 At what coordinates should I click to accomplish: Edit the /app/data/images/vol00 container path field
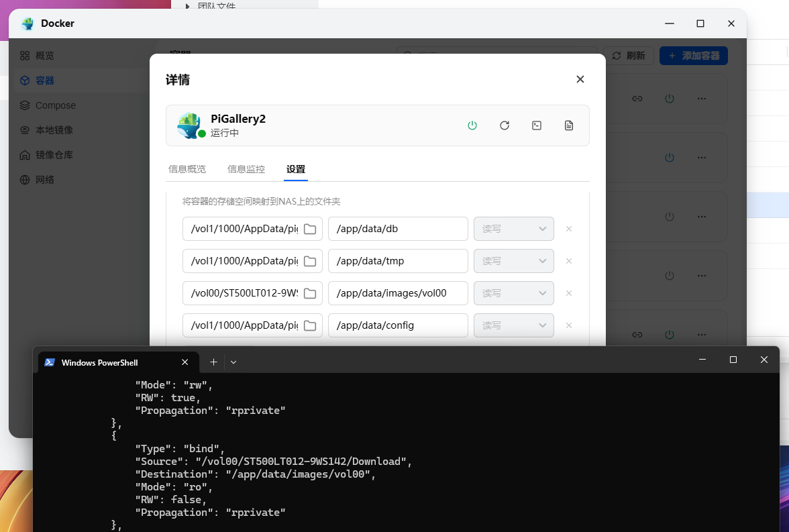[x=398, y=293]
